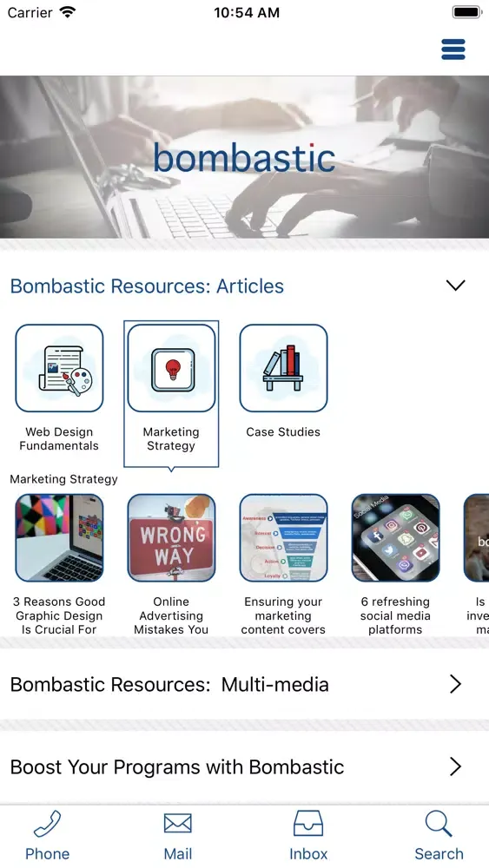Open the Wrong Way sign article thumbnail
This screenshot has width=489, height=868.
tap(171, 538)
